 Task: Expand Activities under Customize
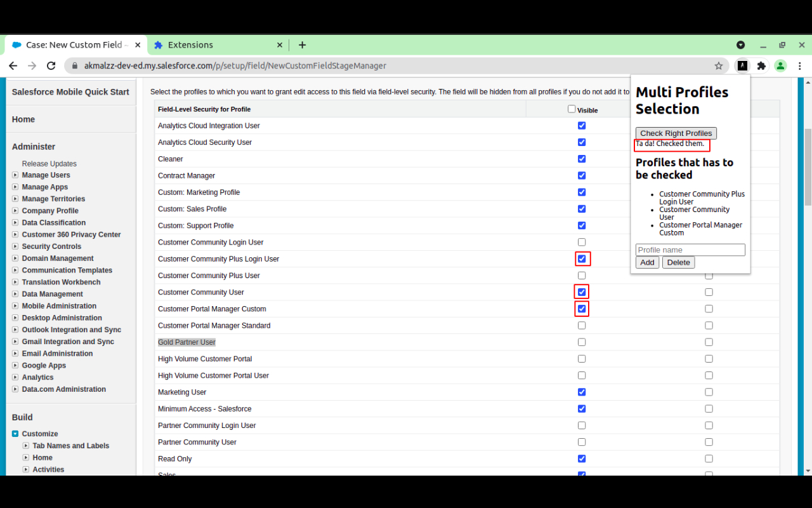point(26,469)
